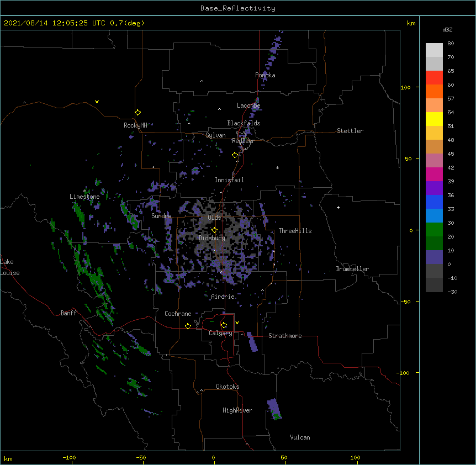The width and height of the screenshot is (476, 465).
Task: Click the Sundre label
Action: (161, 216)
